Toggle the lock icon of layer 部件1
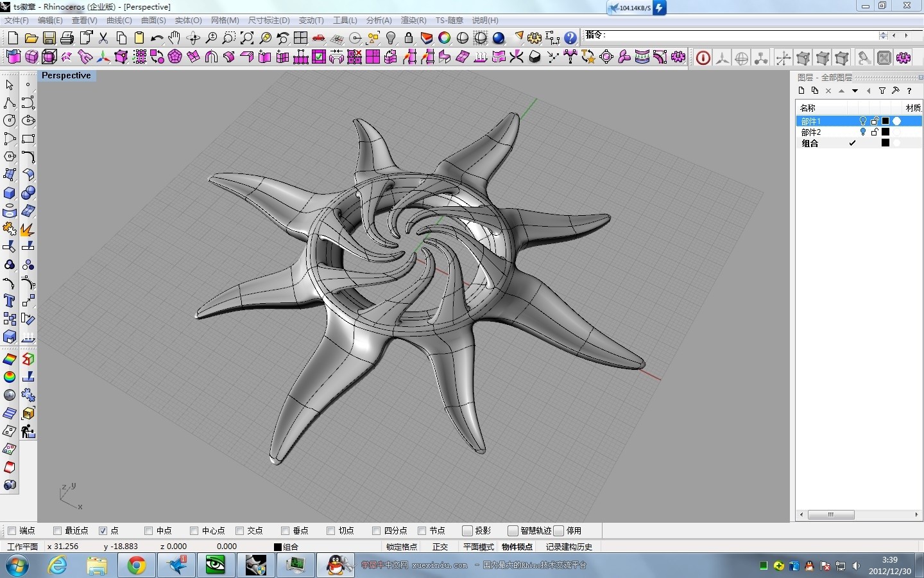This screenshot has height=578, width=924. point(875,121)
